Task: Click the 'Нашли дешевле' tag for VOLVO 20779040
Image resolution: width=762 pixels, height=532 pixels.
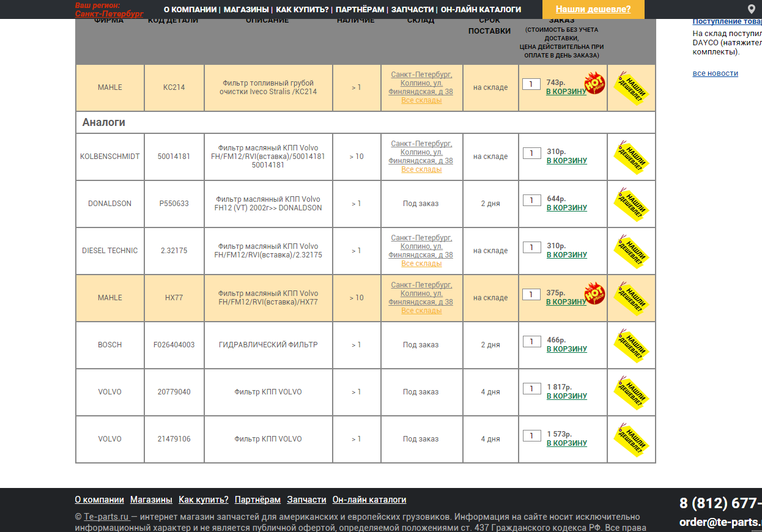Action: [x=632, y=393]
